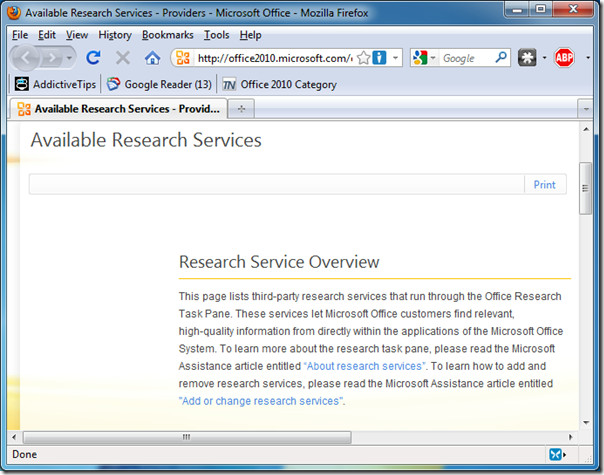Click the horizontal scrollbar thumb
Image resolution: width=604 pixels, height=475 pixels.
[x=187, y=437]
